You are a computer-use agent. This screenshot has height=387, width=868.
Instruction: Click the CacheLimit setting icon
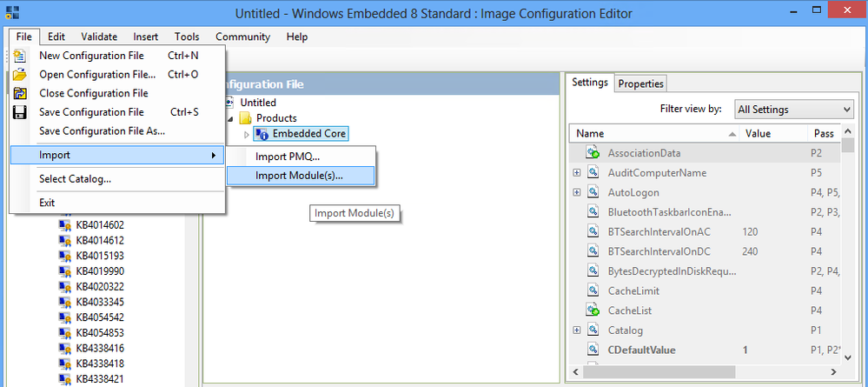point(593,291)
